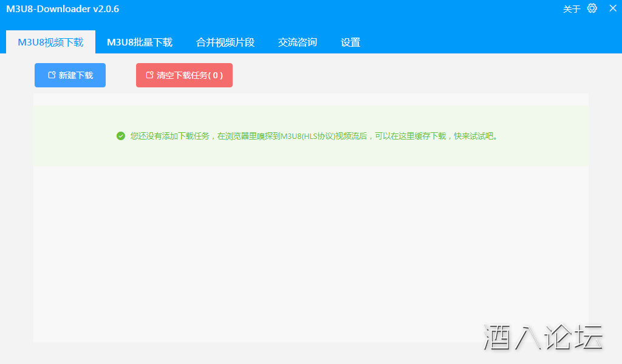Screen dimensions: 622x364
Task: Click the M3U8-Downloader v2.0.6 title text
Action: click(x=63, y=9)
